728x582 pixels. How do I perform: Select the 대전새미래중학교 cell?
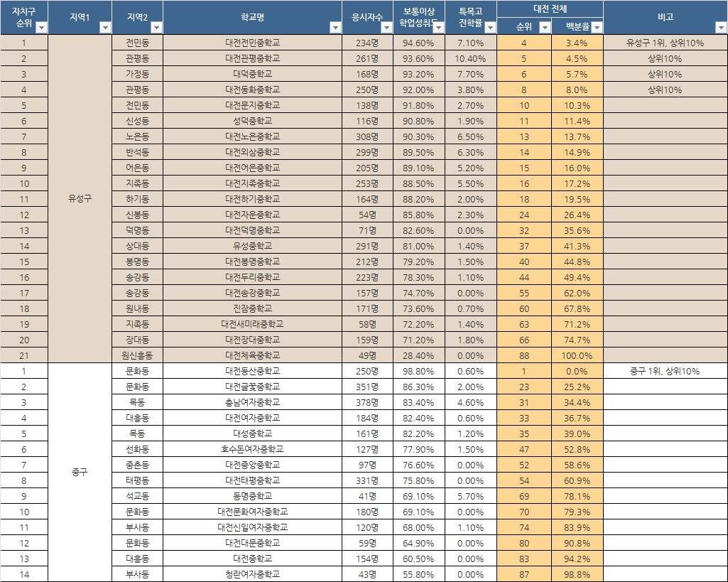point(253,324)
